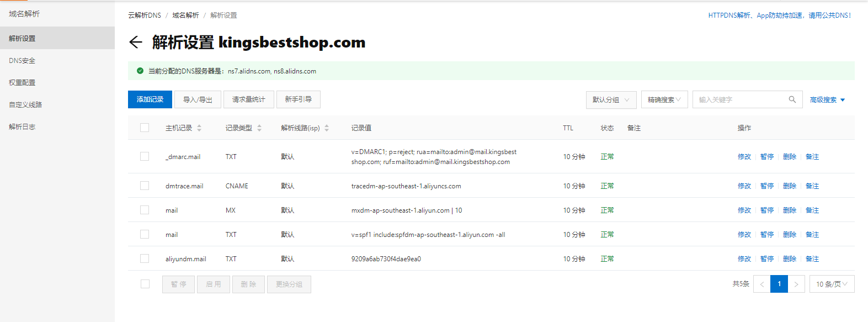Click 删除 for the aliyundm.mail record

tap(789, 259)
